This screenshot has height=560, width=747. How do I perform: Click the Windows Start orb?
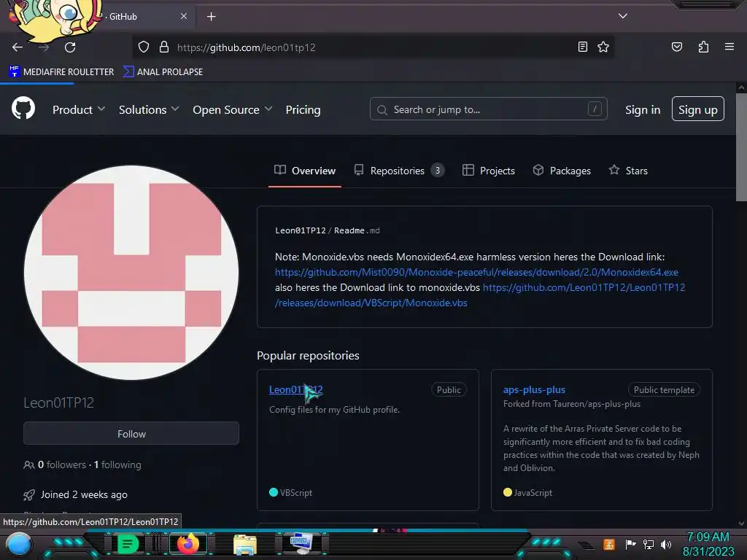[19, 544]
